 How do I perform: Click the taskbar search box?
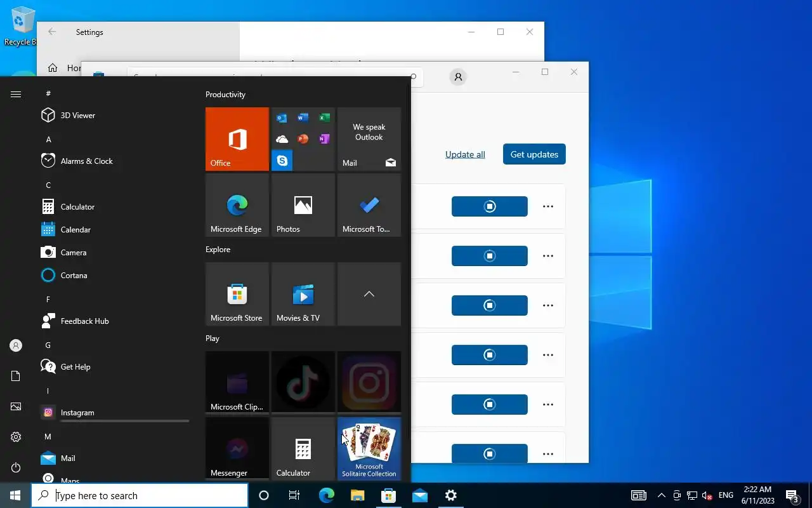point(140,495)
